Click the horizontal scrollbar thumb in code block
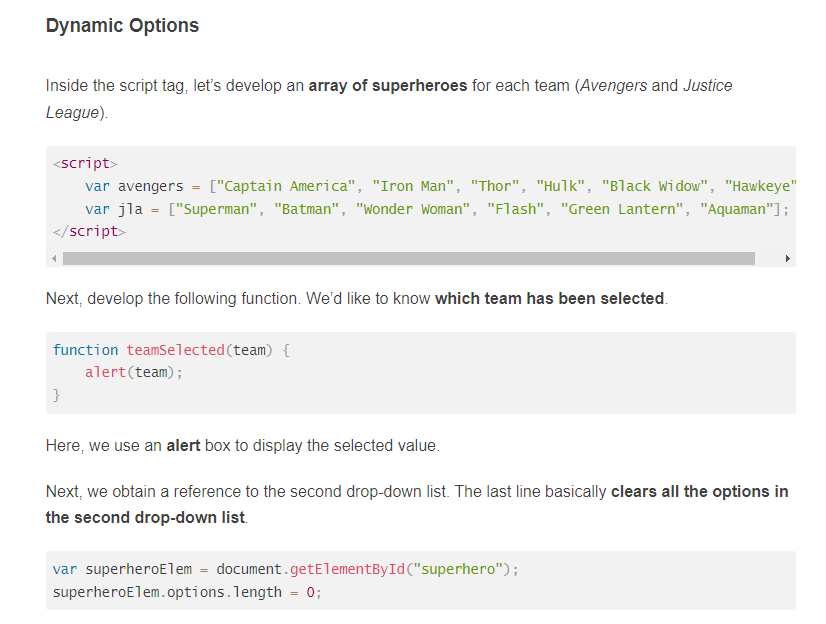 point(409,259)
